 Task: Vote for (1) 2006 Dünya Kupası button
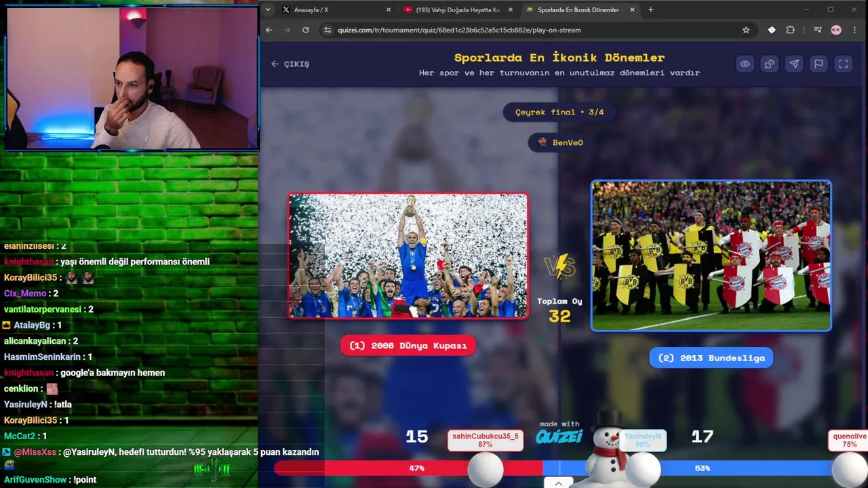click(408, 346)
